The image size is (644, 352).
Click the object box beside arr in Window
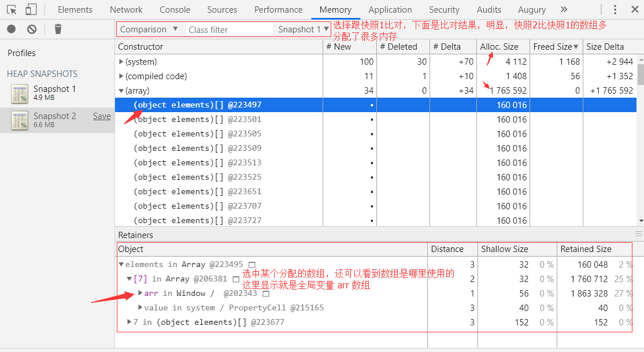click(265, 293)
